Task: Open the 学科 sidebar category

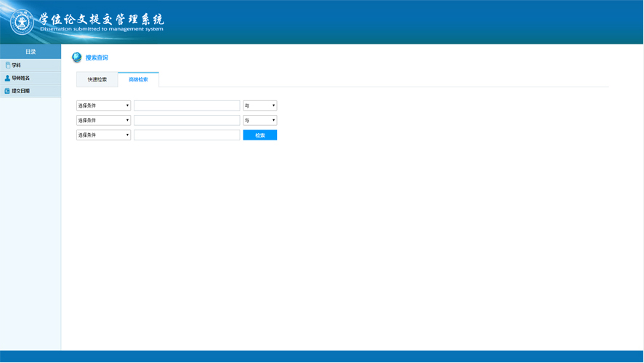Action: [x=17, y=65]
